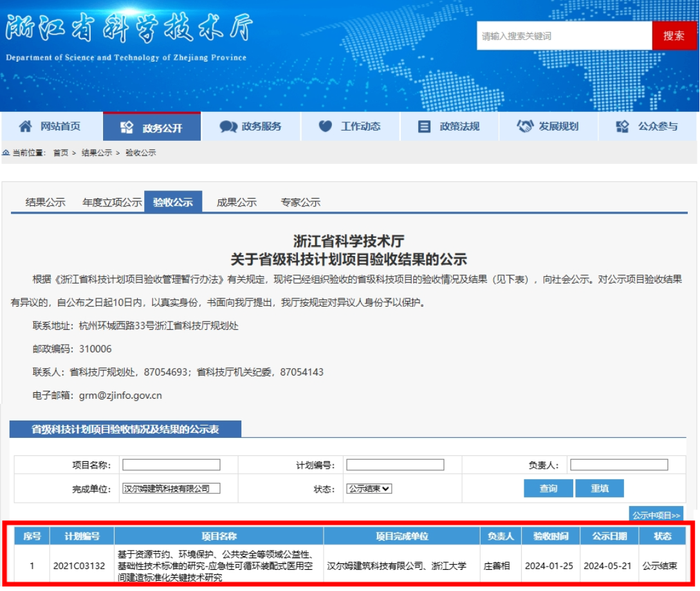
Task: Open the 状态 dropdown showing 公示结束
Action: (x=369, y=489)
